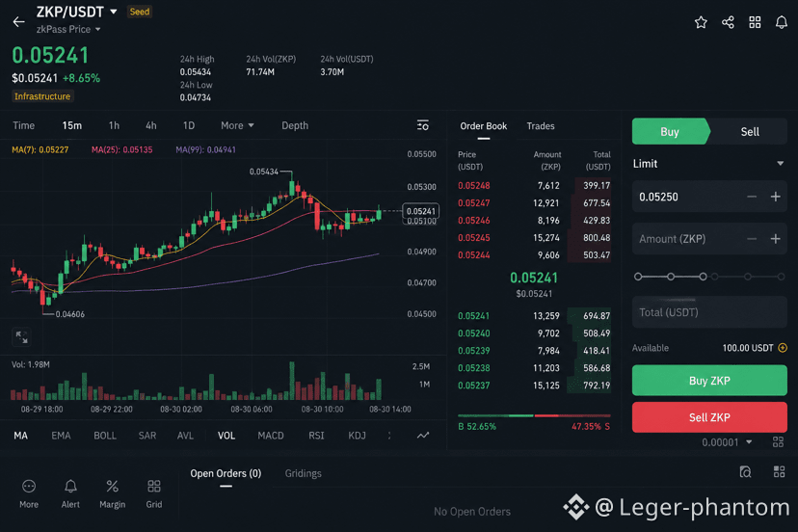Open Margin trading in bottom bar
Viewport: 798px width, 532px height.
click(x=113, y=493)
